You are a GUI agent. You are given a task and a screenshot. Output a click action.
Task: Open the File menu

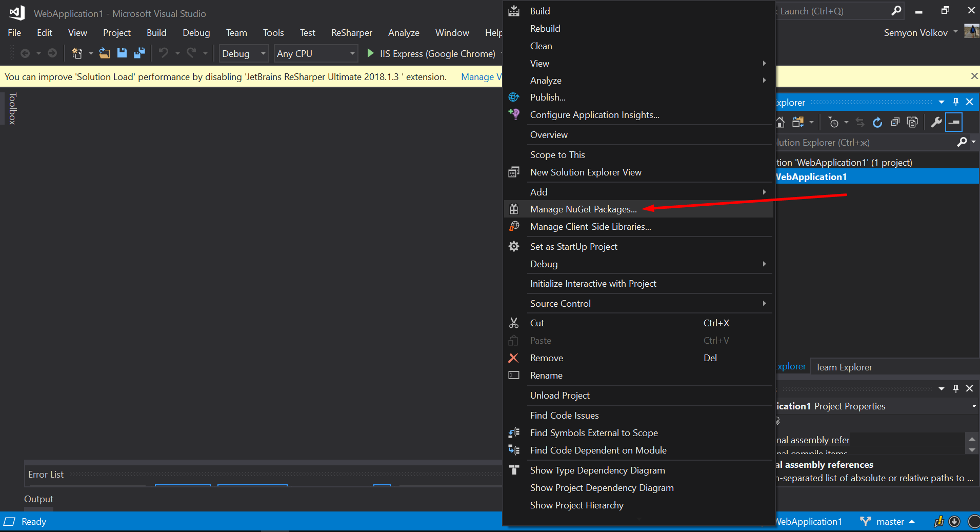[x=14, y=32]
